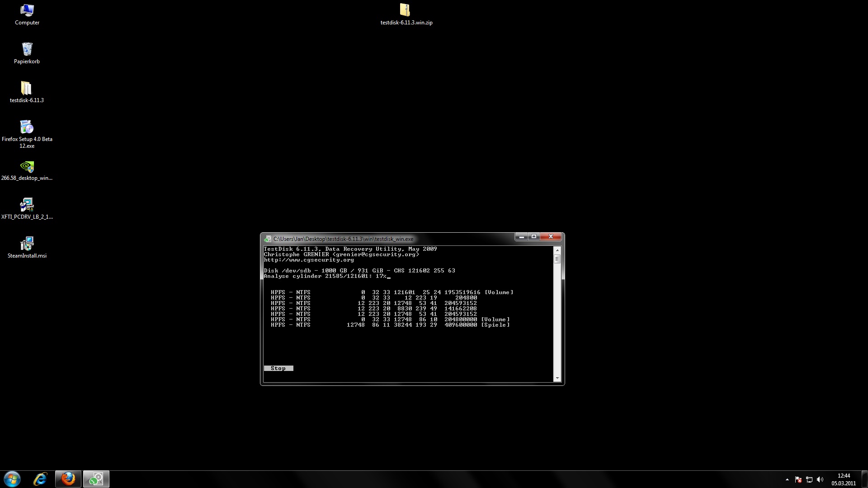868x488 pixels.
Task: Launch Internet Explorer from the taskbar
Action: pyautogui.click(x=41, y=479)
